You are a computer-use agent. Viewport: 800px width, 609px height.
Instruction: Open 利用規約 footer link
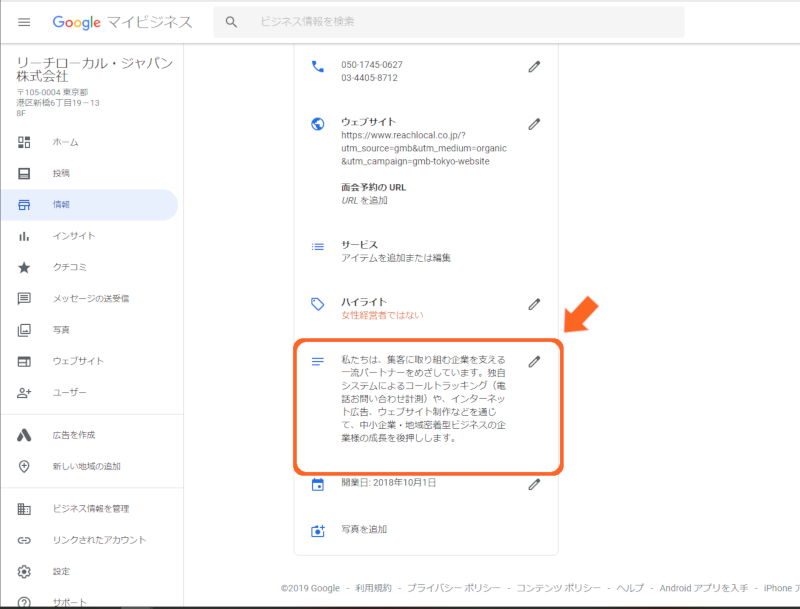pos(373,588)
